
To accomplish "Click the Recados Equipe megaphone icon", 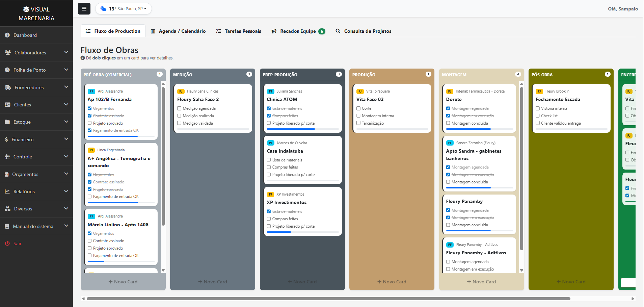I will (274, 31).
